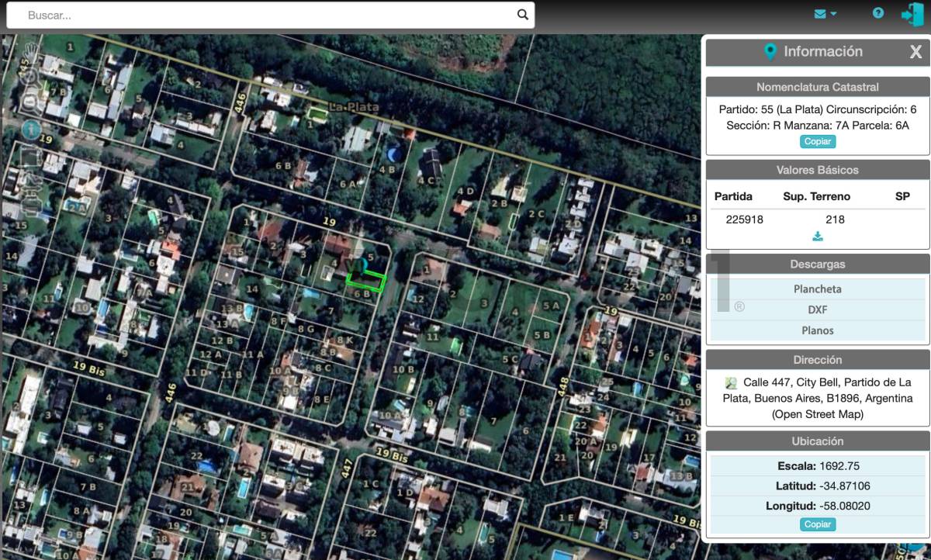This screenshot has height=560, width=931.
Task: Click the map icon beside Calle 447
Action: pos(731,382)
